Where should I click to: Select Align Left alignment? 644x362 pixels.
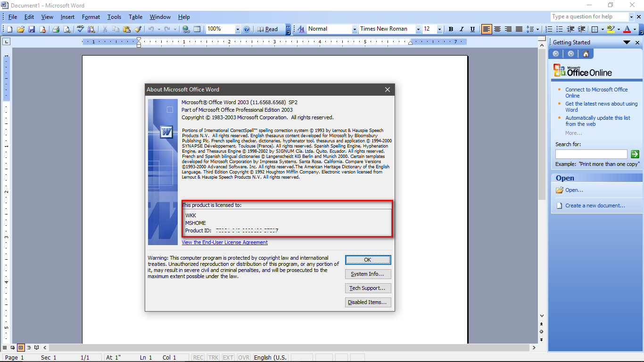pos(487,29)
